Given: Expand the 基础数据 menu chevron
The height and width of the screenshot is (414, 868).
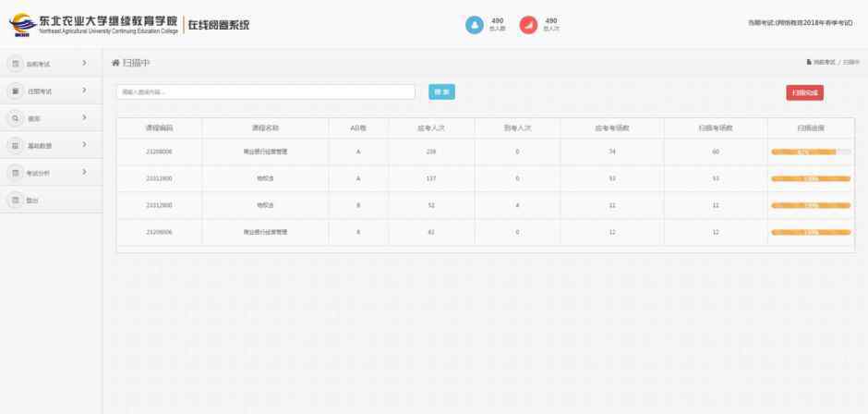Looking at the screenshot, I should [x=84, y=145].
